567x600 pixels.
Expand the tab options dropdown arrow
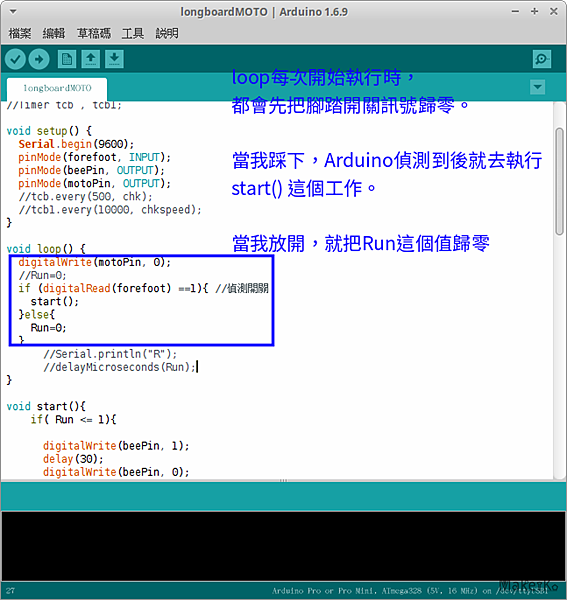click(538, 87)
